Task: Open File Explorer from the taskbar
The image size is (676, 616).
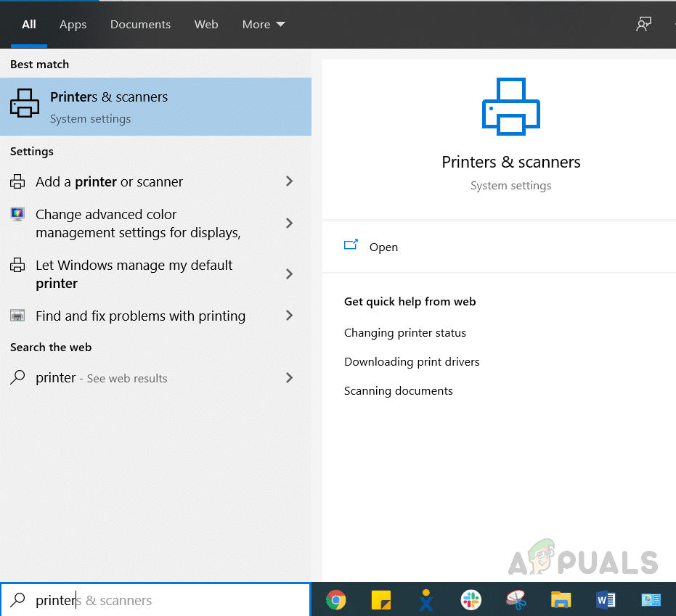Action: tap(561, 600)
